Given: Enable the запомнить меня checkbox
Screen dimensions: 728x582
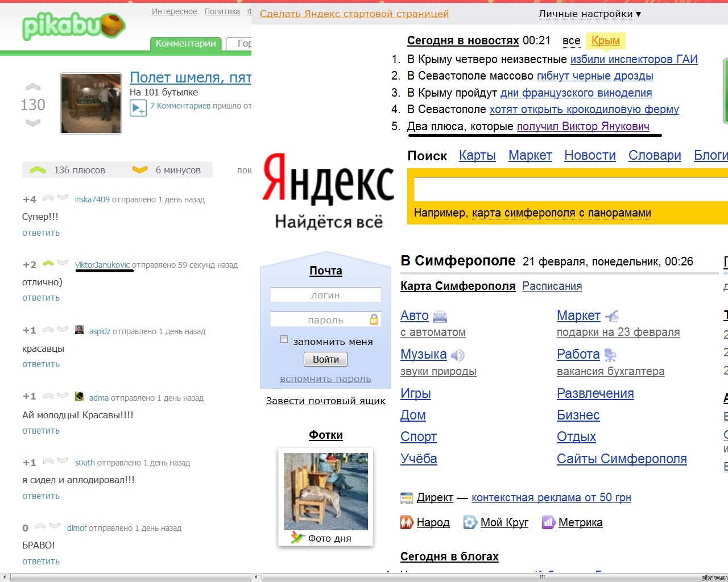Looking at the screenshot, I should click(x=284, y=339).
